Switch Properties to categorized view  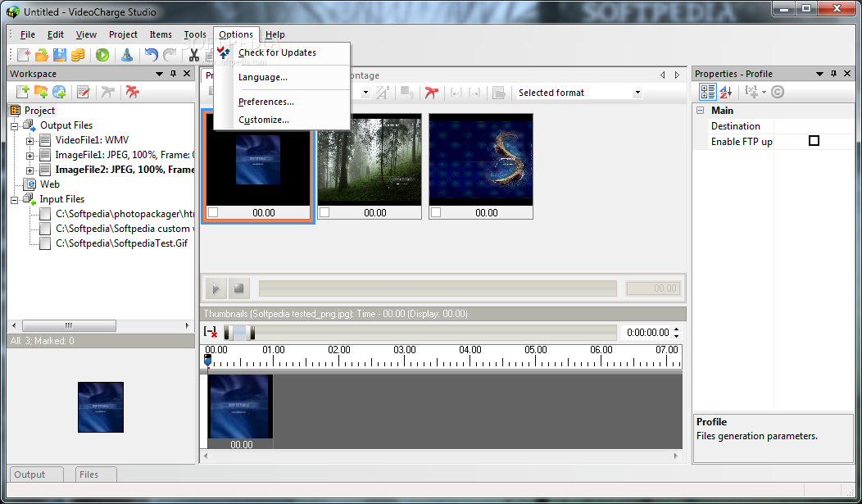(707, 92)
